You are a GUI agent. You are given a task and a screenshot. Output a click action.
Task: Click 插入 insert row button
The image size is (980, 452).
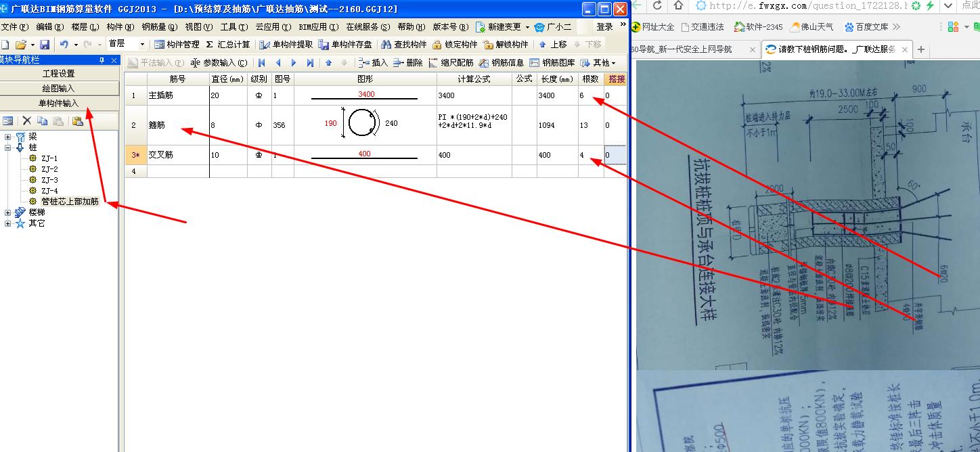coord(373,63)
